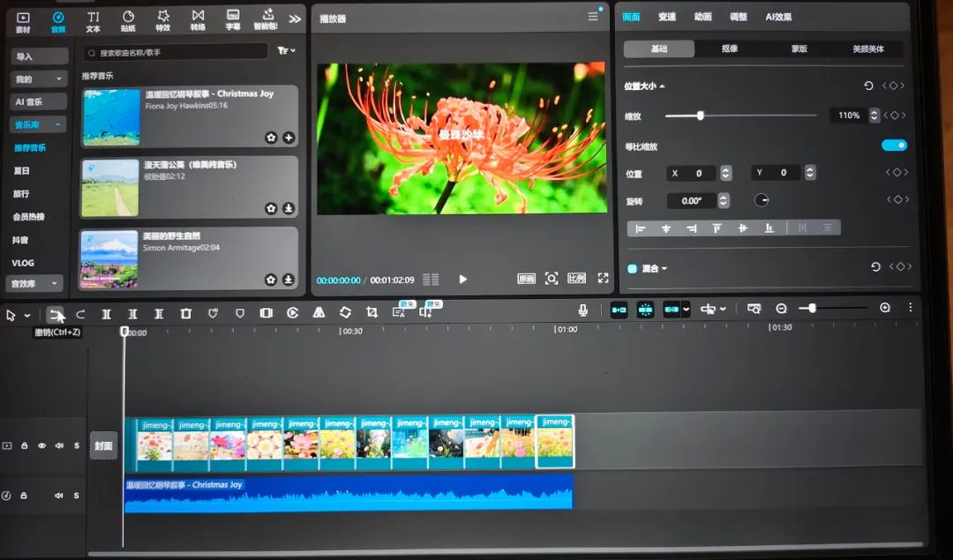Play the preview in the player
This screenshot has height=560, width=953.
[x=462, y=280]
